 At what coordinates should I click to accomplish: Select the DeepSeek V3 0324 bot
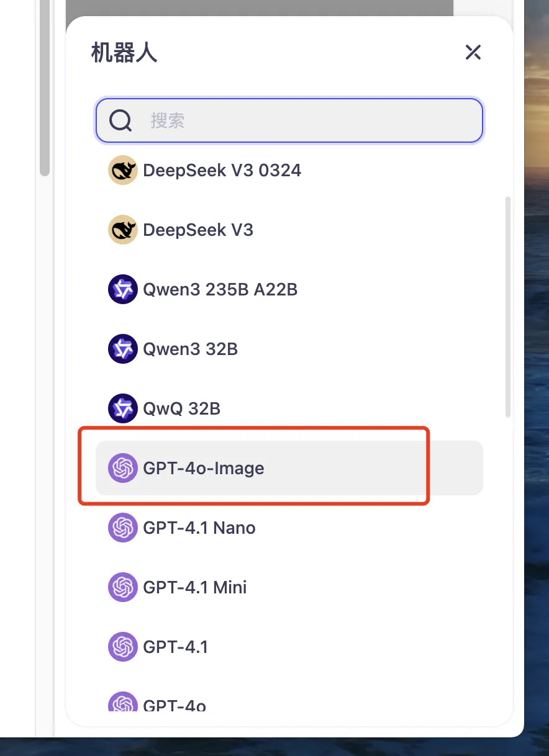click(x=289, y=170)
